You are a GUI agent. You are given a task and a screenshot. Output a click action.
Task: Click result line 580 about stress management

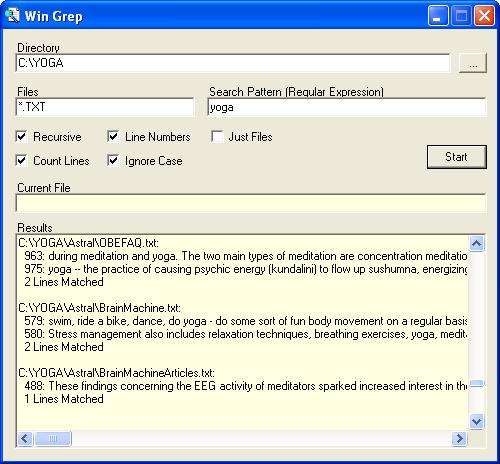tap(246, 334)
